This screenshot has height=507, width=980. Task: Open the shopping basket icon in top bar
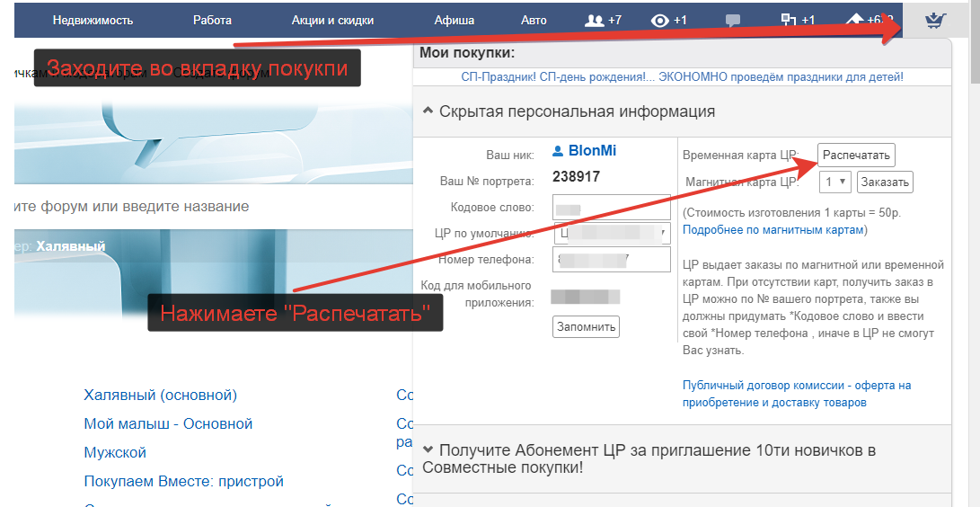click(x=934, y=22)
